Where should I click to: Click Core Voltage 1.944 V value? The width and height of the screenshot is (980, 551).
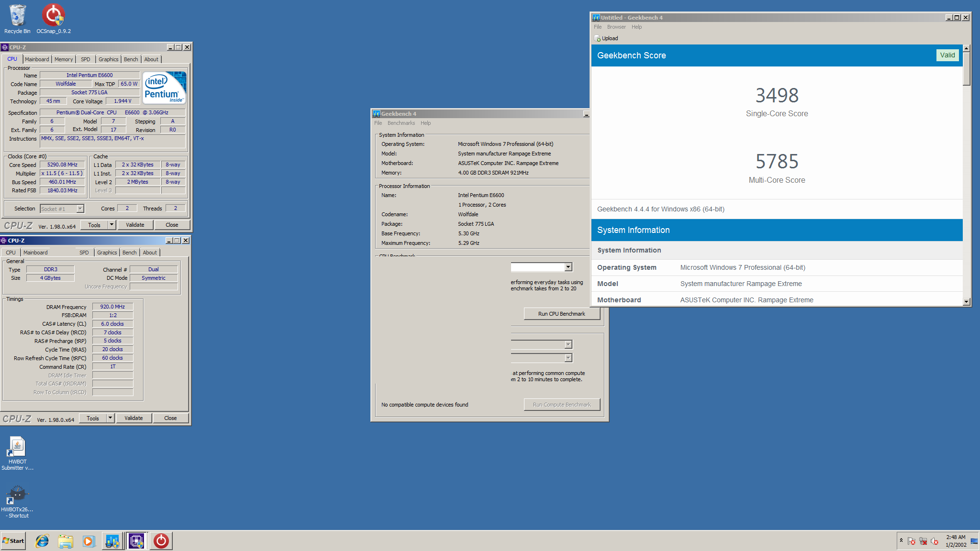tap(122, 101)
